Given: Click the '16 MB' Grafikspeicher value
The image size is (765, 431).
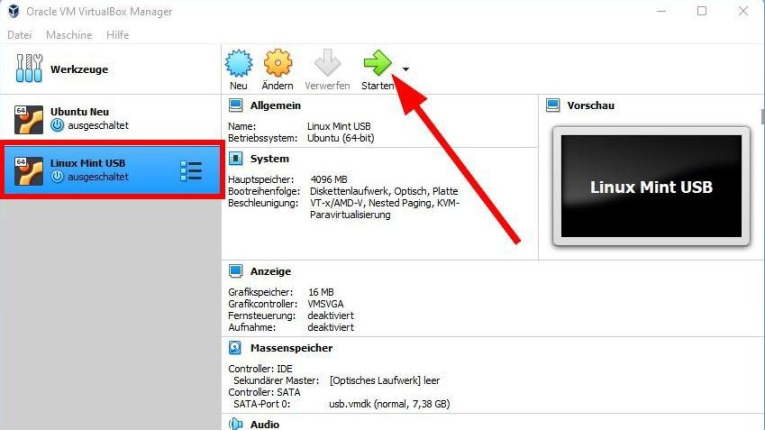Looking at the screenshot, I should tap(321, 292).
